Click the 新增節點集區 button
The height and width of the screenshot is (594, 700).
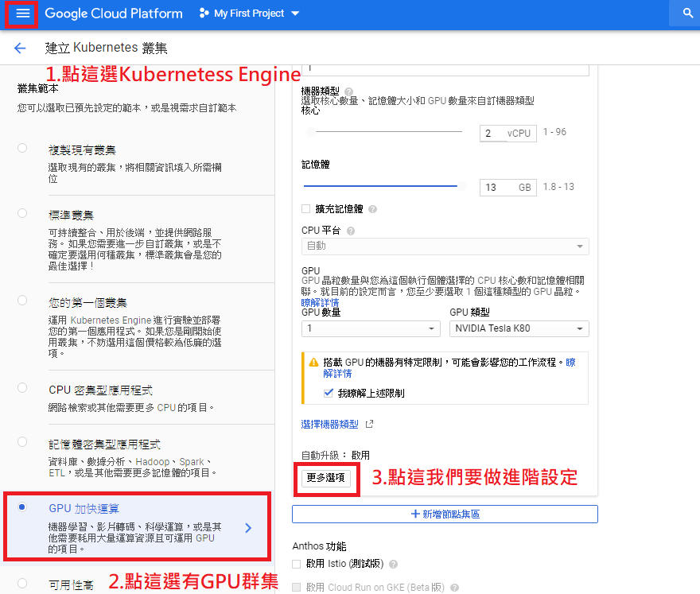(445, 514)
